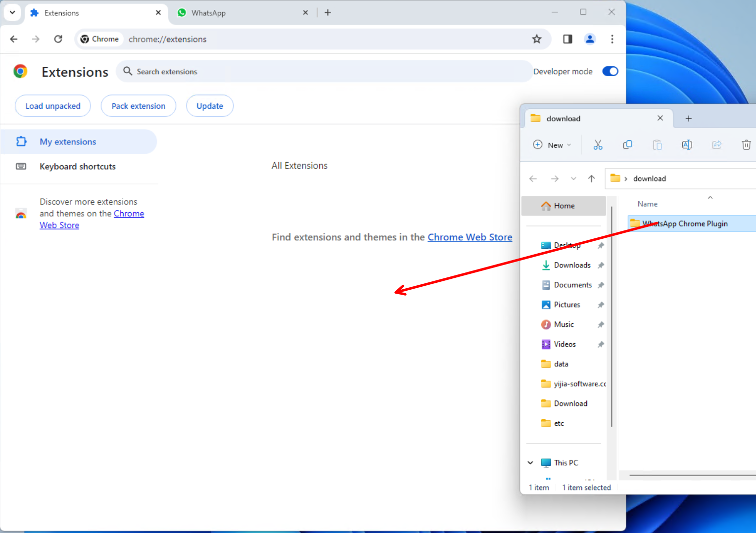This screenshot has width=756, height=533.
Task: Navigate up one folder with the up arrow
Action: [x=591, y=178]
